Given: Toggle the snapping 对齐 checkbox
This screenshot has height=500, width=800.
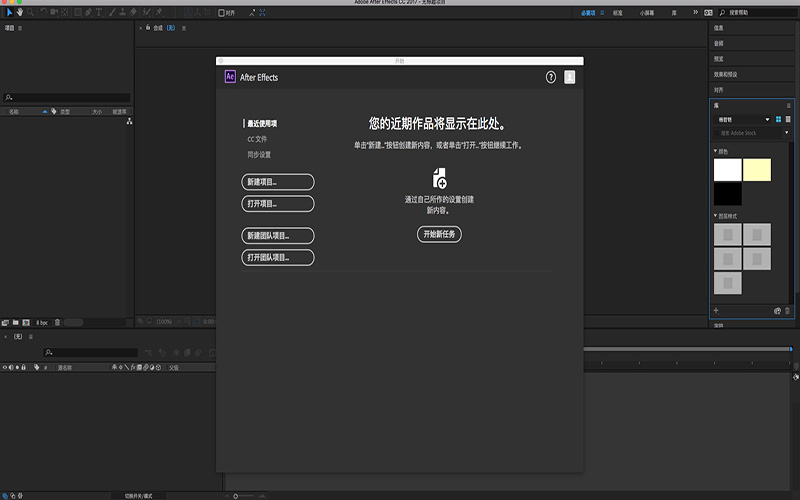Looking at the screenshot, I should click(221, 13).
